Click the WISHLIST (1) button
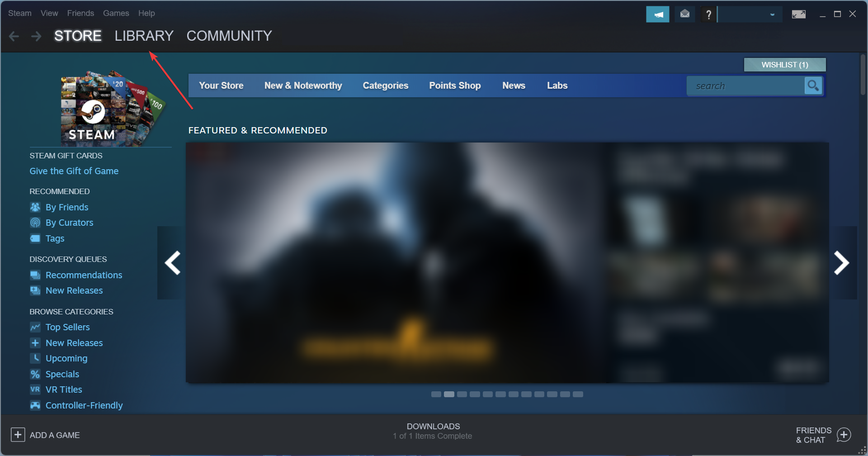 click(x=785, y=65)
